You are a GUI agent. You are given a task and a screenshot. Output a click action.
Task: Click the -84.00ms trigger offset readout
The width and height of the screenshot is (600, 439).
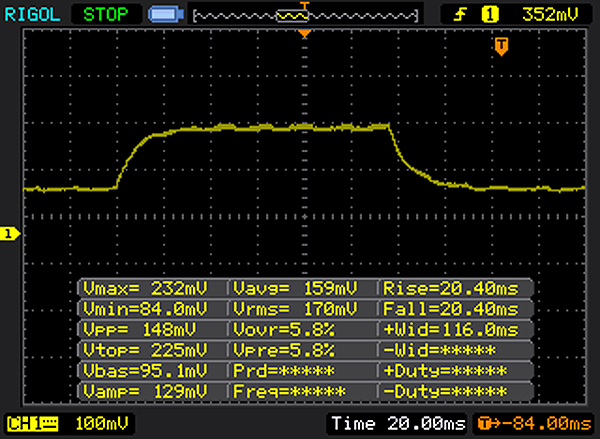535,424
